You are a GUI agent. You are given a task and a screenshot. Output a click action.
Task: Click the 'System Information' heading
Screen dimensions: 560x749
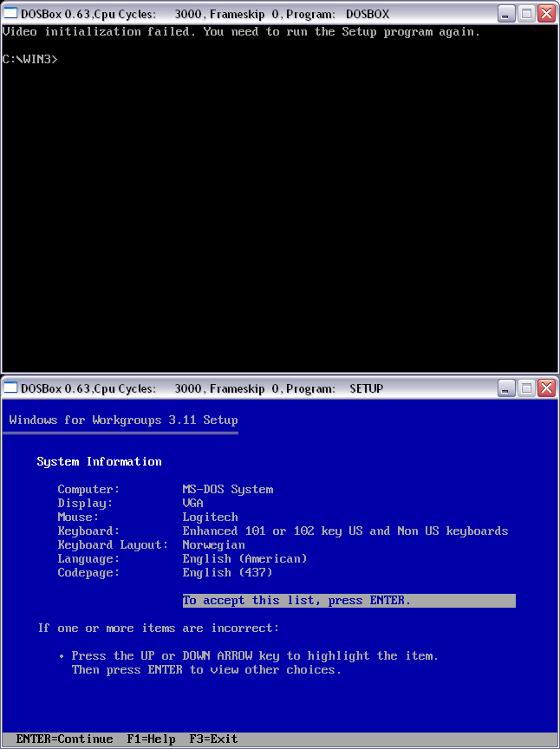coord(100,462)
